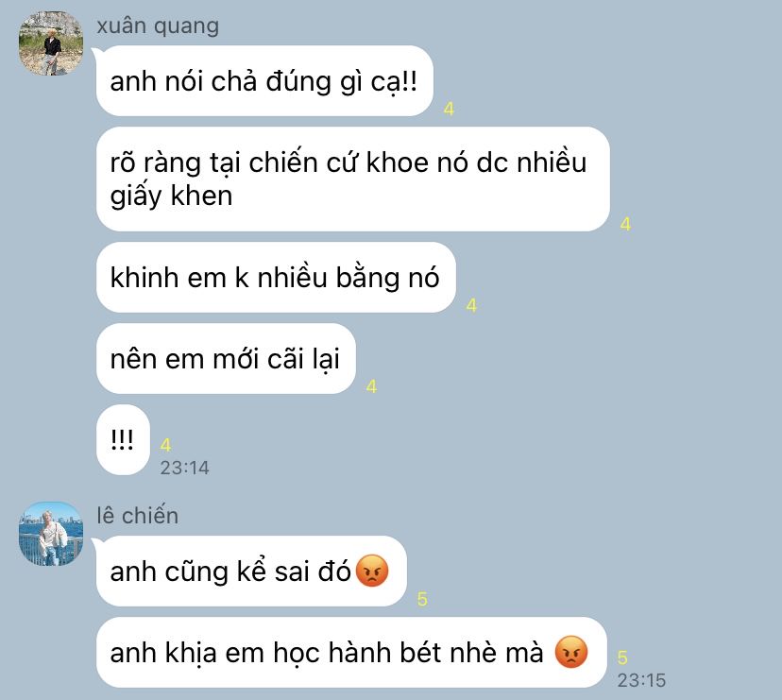This screenshot has width=782, height=700.
Task: Tap read count 4 beside "anh nói chả đúng"
Action: pyautogui.click(x=449, y=109)
